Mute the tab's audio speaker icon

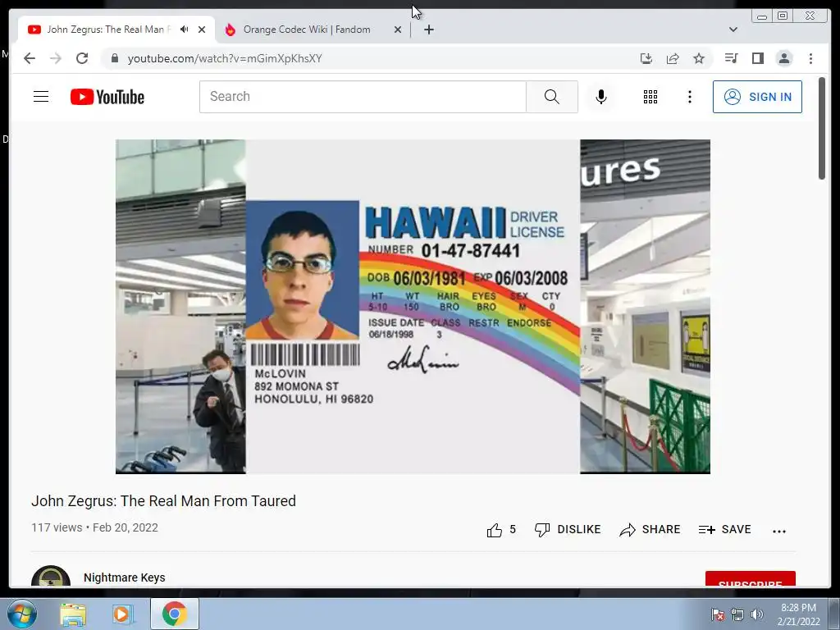185,30
